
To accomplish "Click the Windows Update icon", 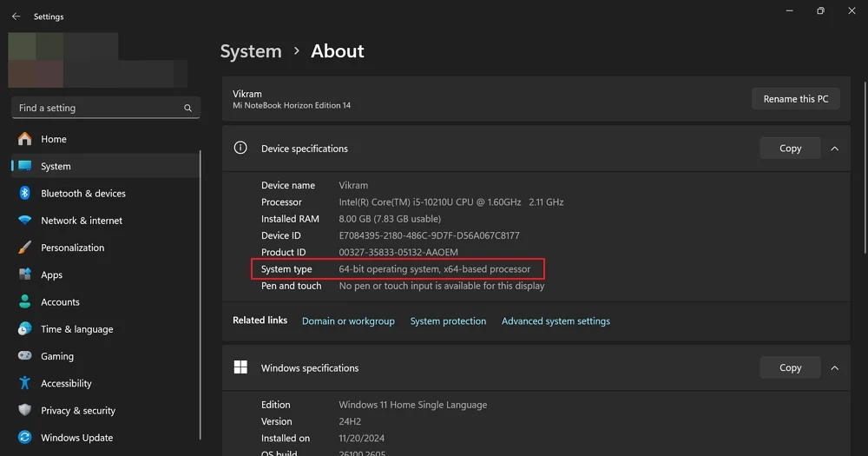I will coord(25,438).
